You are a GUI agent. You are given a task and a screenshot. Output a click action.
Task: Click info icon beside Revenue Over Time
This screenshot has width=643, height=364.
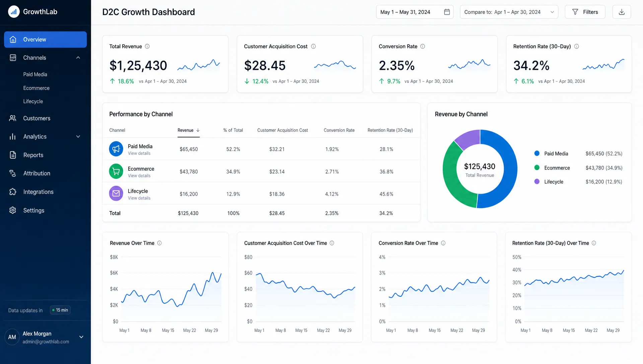click(159, 243)
